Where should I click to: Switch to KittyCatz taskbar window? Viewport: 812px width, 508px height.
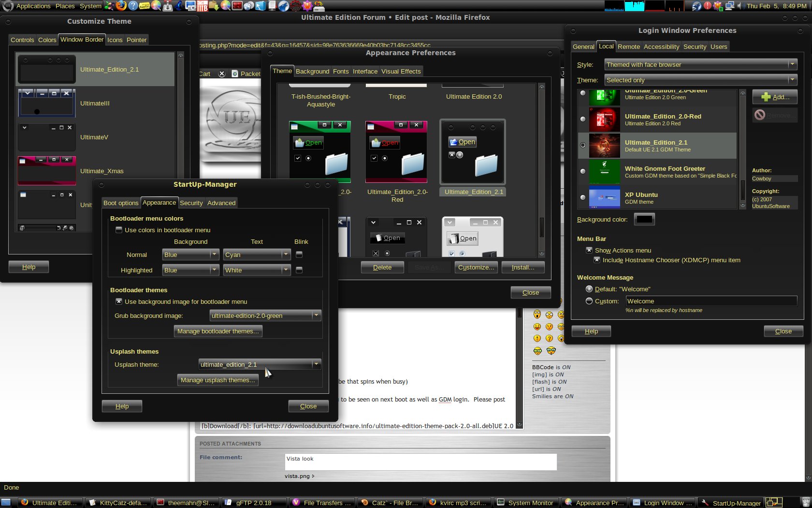[118, 503]
